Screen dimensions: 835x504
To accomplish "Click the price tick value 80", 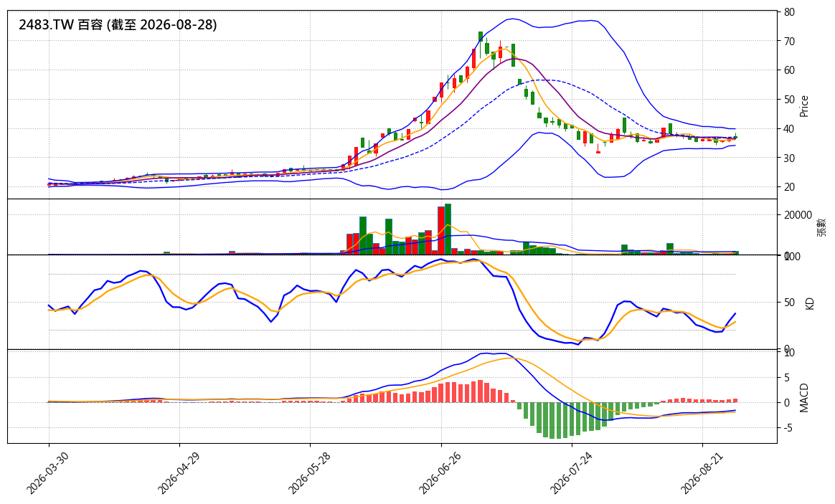I will point(789,12).
